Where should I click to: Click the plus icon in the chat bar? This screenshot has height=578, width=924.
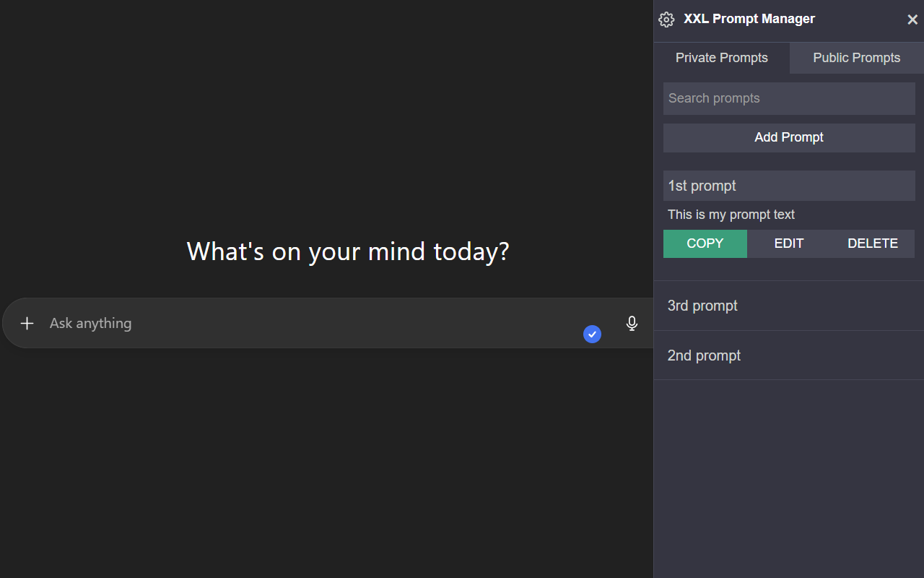pos(27,323)
